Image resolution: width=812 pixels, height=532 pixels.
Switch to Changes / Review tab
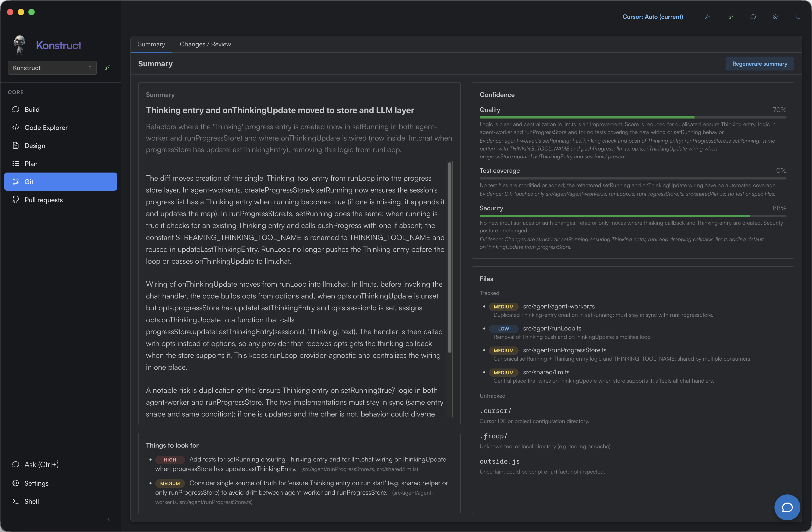click(x=205, y=44)
